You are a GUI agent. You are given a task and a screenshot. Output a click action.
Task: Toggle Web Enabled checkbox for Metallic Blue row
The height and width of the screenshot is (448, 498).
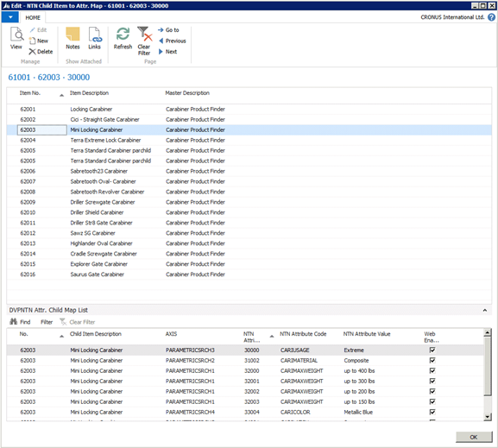[432, 412]
